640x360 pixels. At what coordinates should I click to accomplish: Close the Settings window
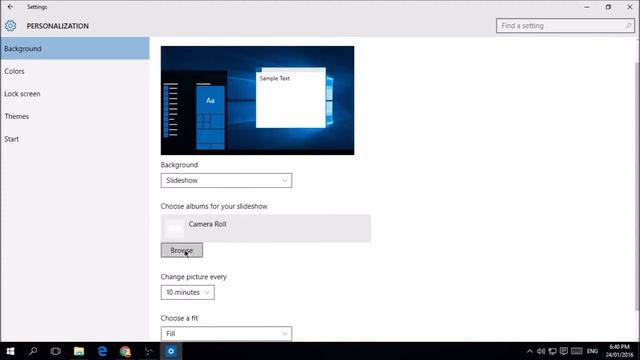point(629,7)
